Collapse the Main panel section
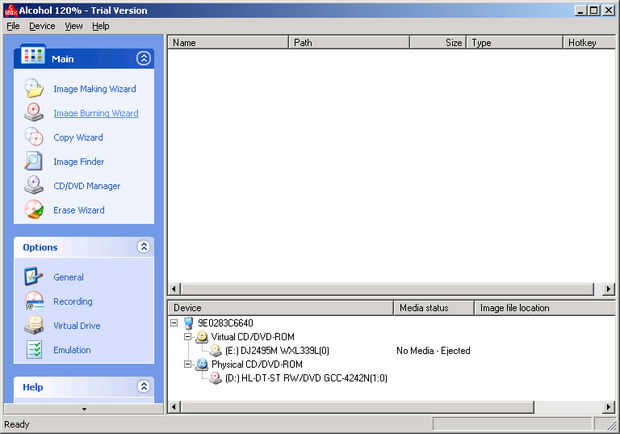The height and width of the screenshot is (434, 620). point(144,58)
